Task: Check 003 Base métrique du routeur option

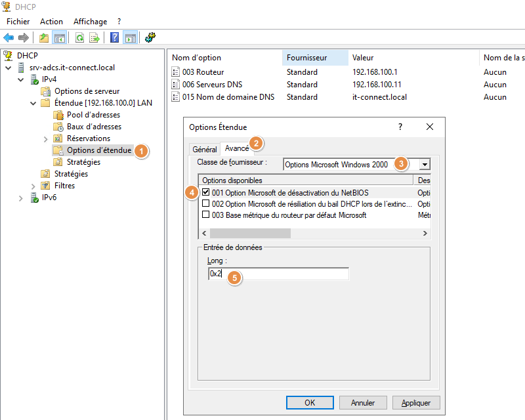Action: tap(205, 215)
